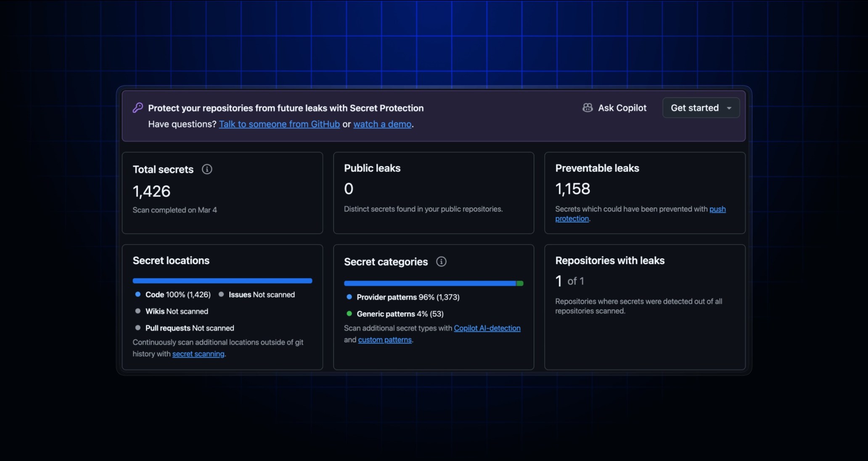Open the Total secrets info tooltip
This screenshot has height=461, width=868.
[207, 169]
